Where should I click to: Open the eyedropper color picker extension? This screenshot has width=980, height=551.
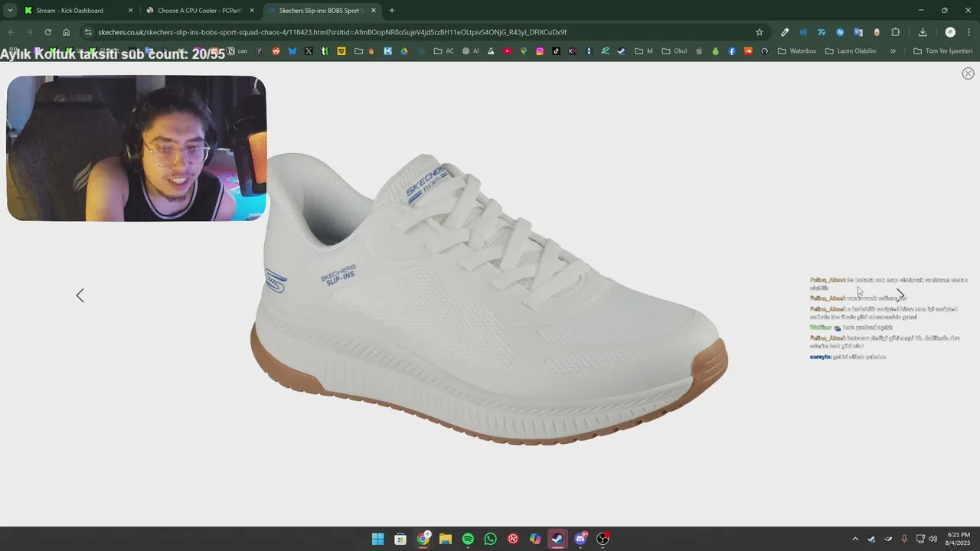coord(785,32)
